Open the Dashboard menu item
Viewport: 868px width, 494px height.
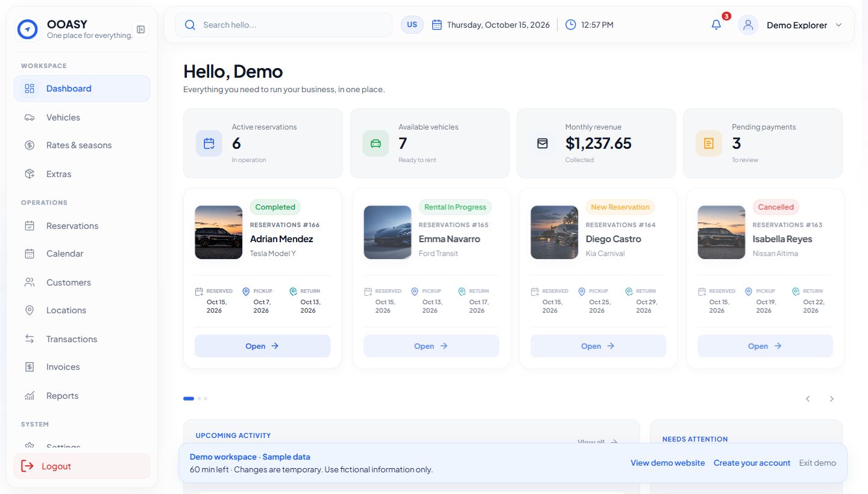coord(82,89)
